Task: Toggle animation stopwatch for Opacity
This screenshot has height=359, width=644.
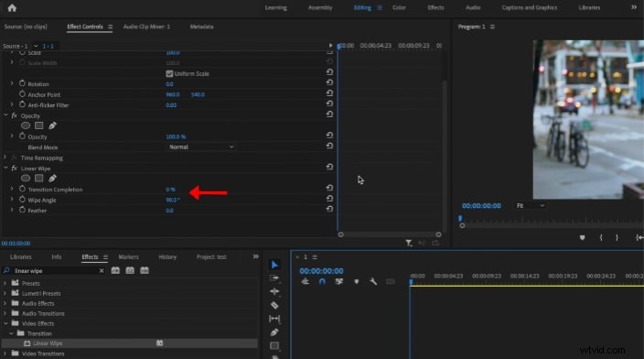Action: click(x=22, y=136)
